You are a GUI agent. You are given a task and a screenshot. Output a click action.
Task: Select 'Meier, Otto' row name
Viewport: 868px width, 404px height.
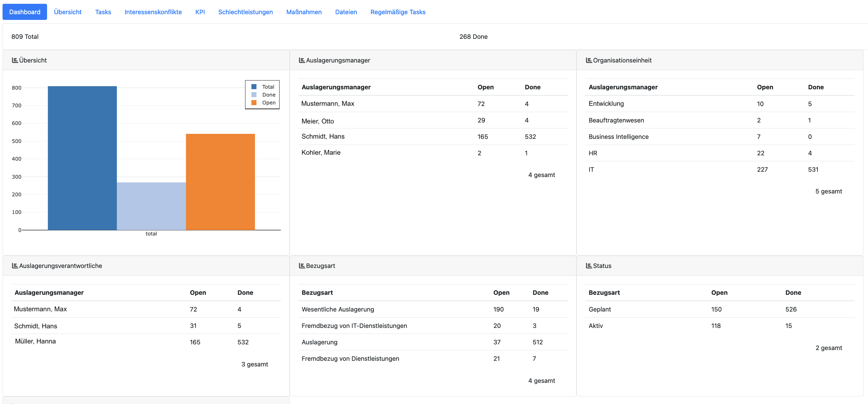[x=318, y=121]
